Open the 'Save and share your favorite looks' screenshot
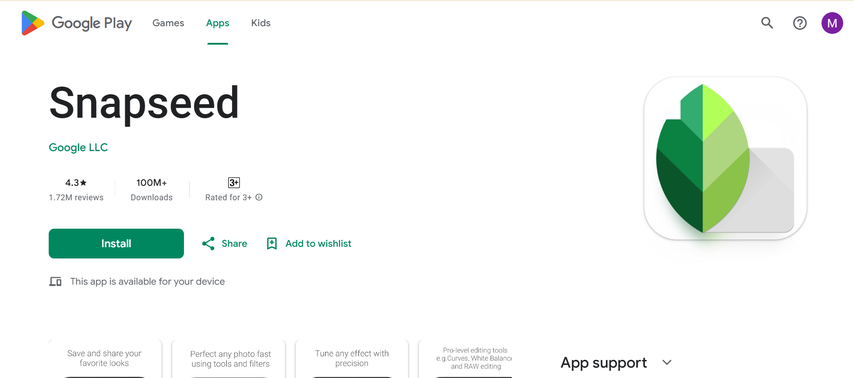 tap(104, 358)
